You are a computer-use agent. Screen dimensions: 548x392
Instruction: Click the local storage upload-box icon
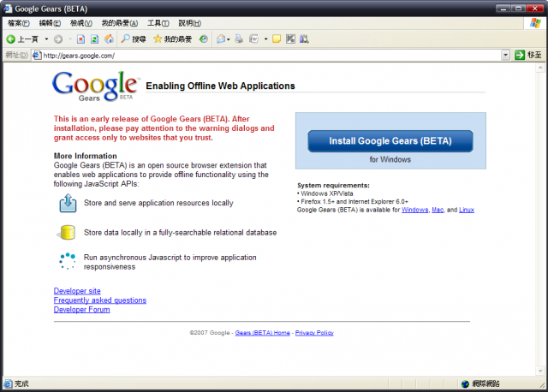pos(68,203)
